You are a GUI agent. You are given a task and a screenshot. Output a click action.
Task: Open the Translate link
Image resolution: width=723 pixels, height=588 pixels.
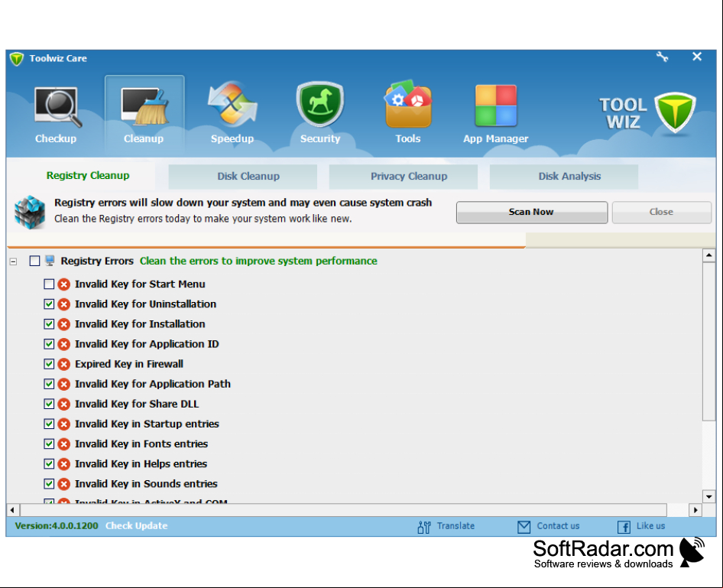pos(456,526)
